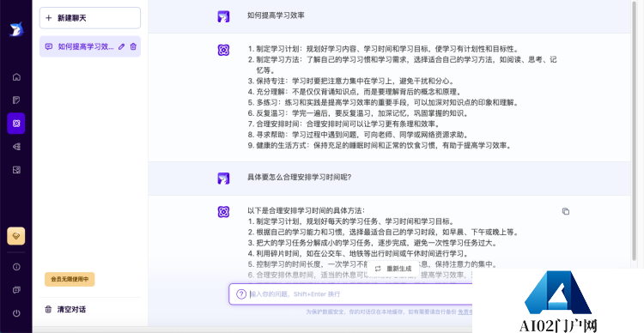Open the document writing icon in the sidebar
Image resolution: width=644 pixels, height=333 pixels.
(16, 100)
